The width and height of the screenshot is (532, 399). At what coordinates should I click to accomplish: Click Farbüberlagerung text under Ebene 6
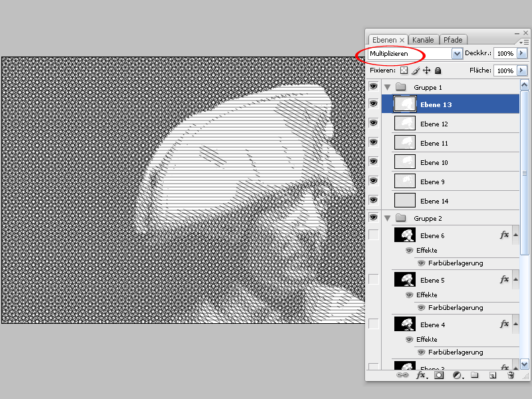[x=456, y=263]
